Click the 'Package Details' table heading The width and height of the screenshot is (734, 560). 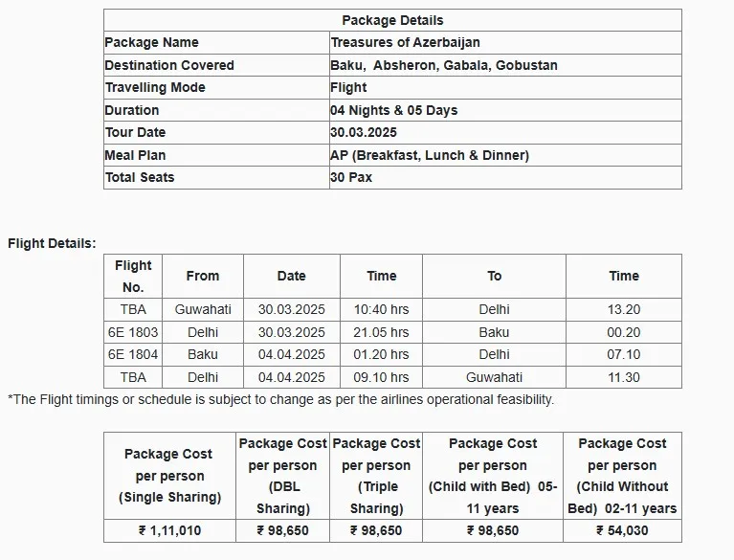(x=392, y=20)
